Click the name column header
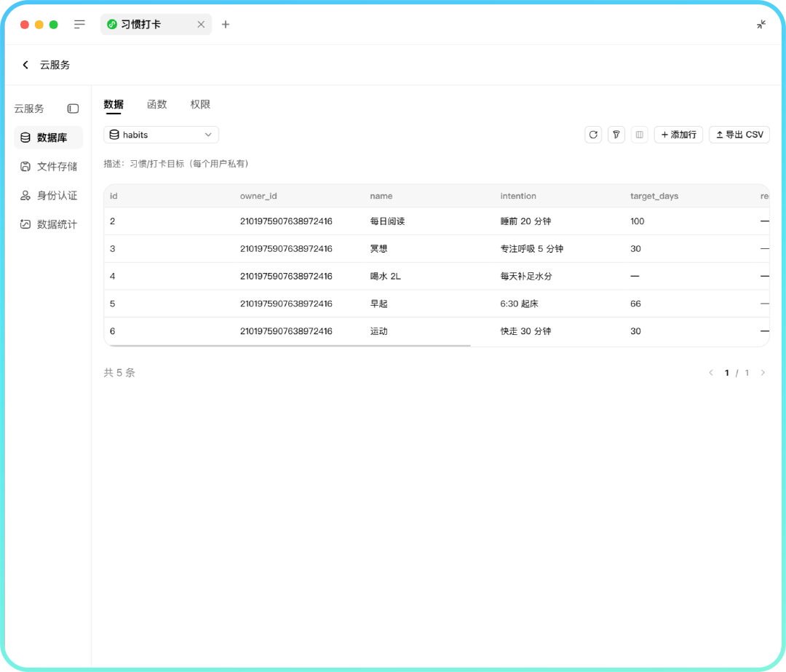 point(381,196)
